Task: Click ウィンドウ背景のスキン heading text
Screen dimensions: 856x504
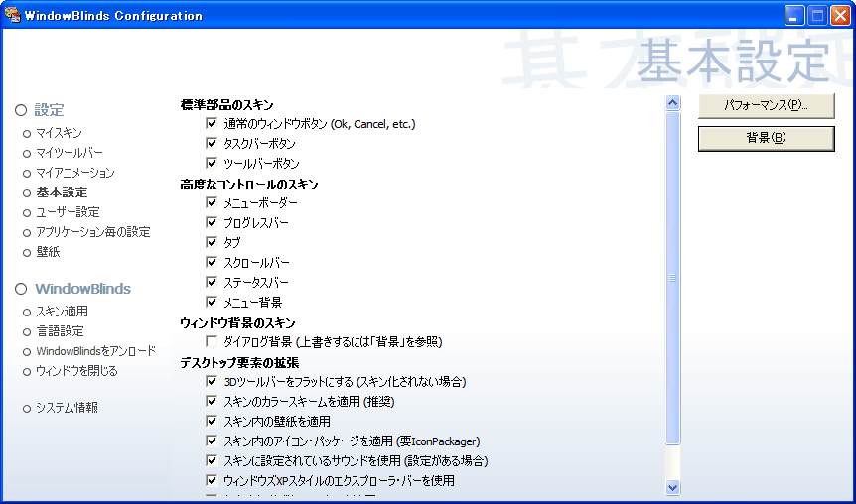Action: 238,322
